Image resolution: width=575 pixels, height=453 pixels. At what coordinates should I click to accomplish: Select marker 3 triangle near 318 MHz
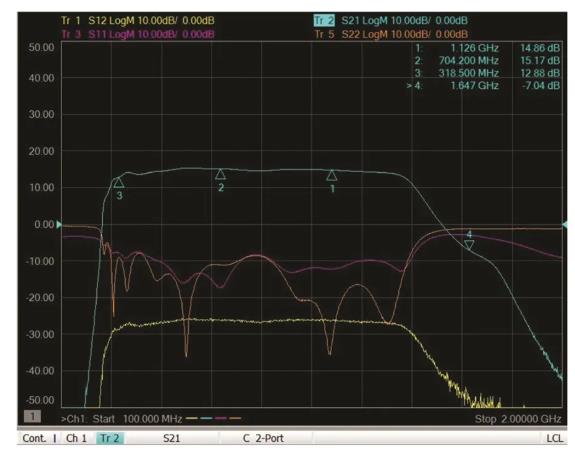tap(118, 182)
